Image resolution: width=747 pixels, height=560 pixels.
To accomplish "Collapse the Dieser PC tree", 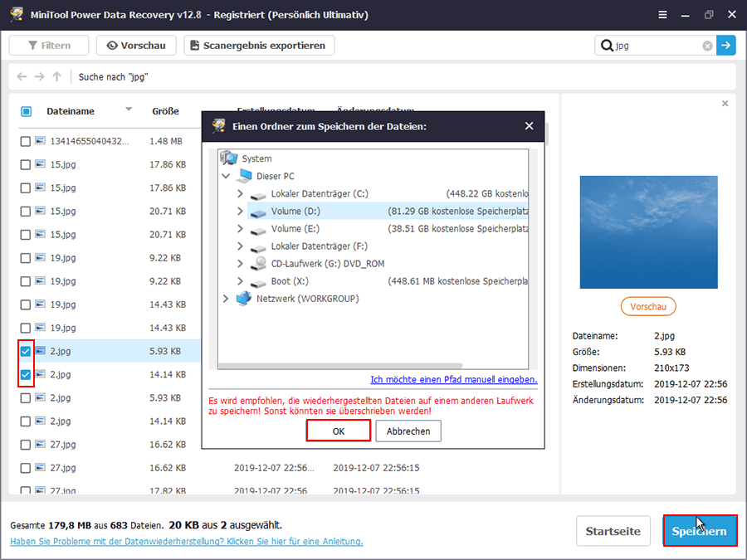I will 227,175.
